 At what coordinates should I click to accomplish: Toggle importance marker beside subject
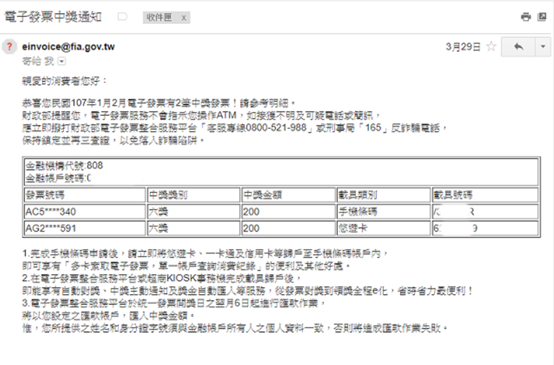click(x=122, y=17)
